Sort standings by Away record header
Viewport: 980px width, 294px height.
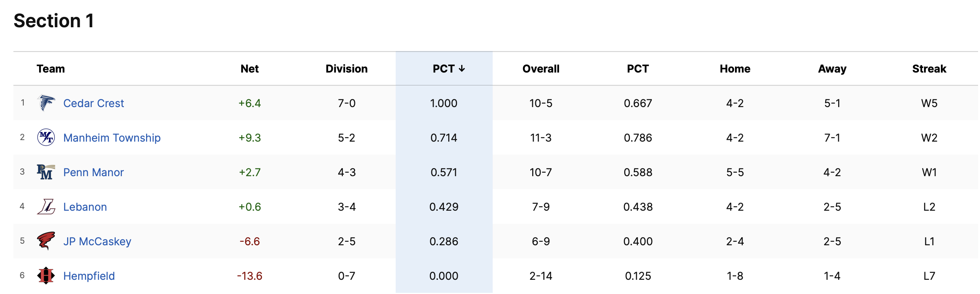[832, 69]
